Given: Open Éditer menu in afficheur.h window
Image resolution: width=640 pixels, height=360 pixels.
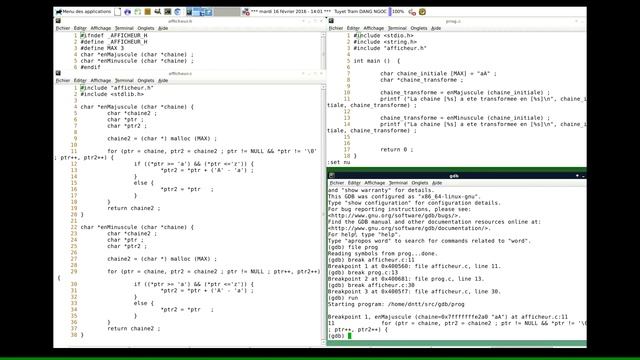Looking at the screenshot, I should point(80,28).
